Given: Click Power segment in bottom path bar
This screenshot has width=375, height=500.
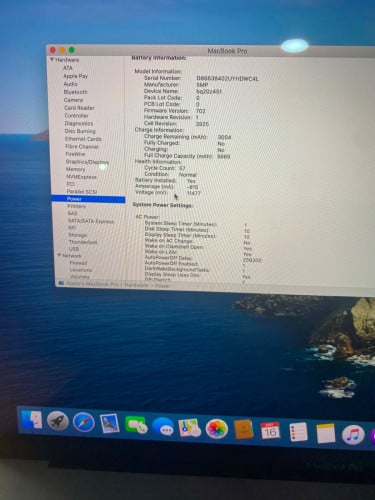Looking at the screenshot, I should pos(162,286).
